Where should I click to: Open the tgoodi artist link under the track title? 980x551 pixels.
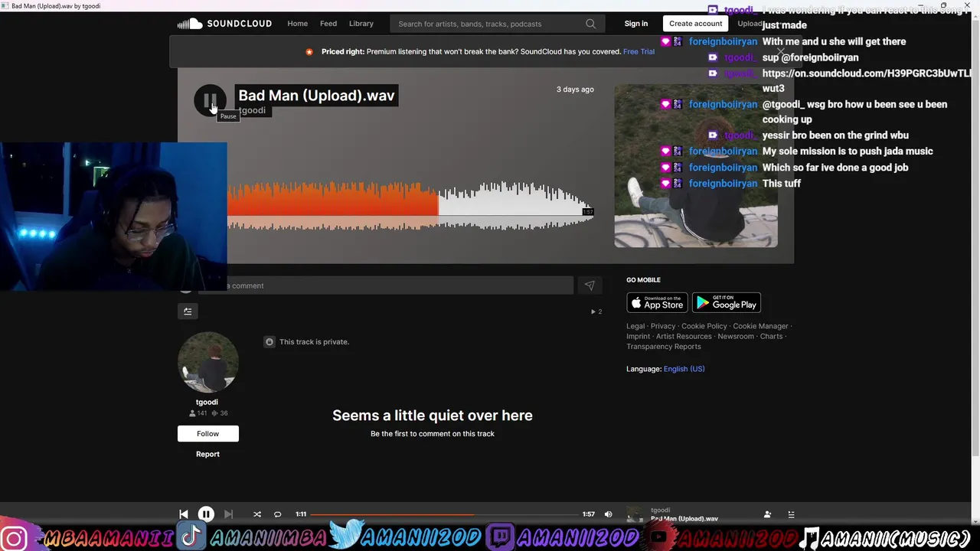(252, 111)
